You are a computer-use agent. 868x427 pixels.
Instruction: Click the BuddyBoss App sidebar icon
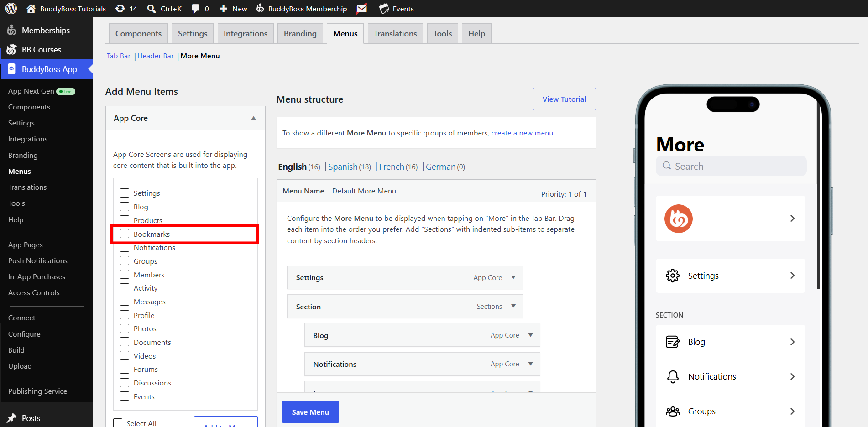[x=12, y=69]
